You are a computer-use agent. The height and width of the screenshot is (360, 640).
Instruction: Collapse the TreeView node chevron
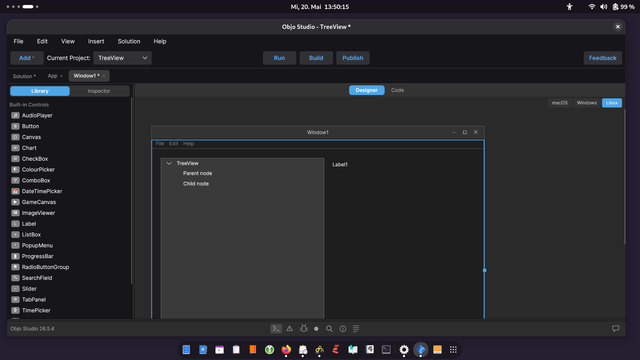tap(169, 163)
